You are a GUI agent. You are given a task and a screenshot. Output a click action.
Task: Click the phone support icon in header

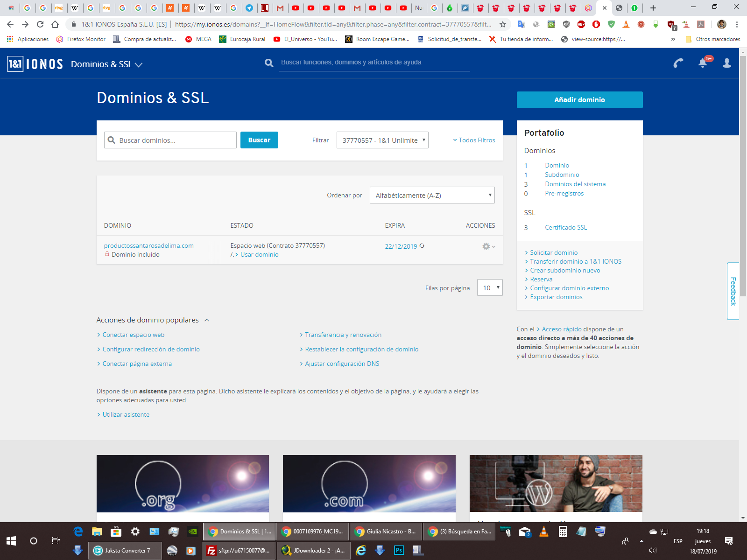coord(678,63)
